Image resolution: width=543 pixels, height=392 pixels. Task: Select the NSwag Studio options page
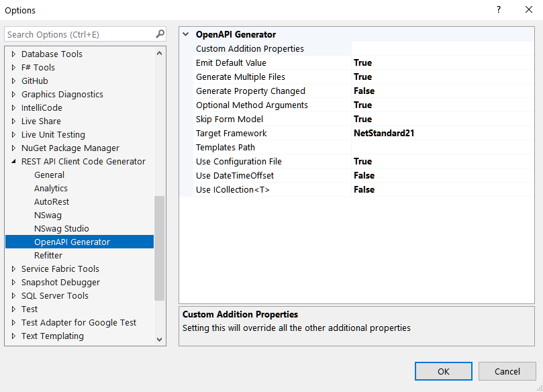point(62,228)
